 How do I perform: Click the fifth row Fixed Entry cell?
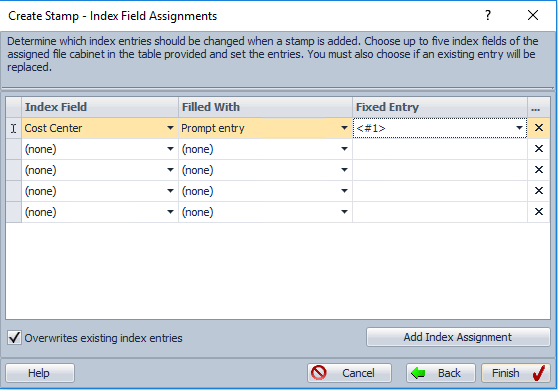(440, 212)
